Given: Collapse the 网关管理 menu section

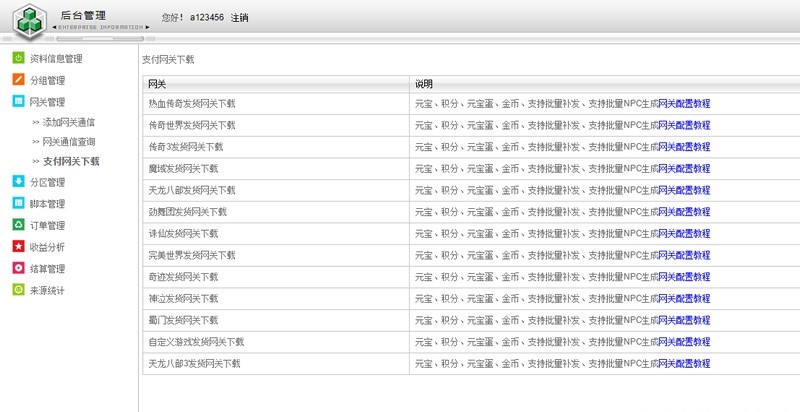Looking at the screenshot, I should pos(47,102).
